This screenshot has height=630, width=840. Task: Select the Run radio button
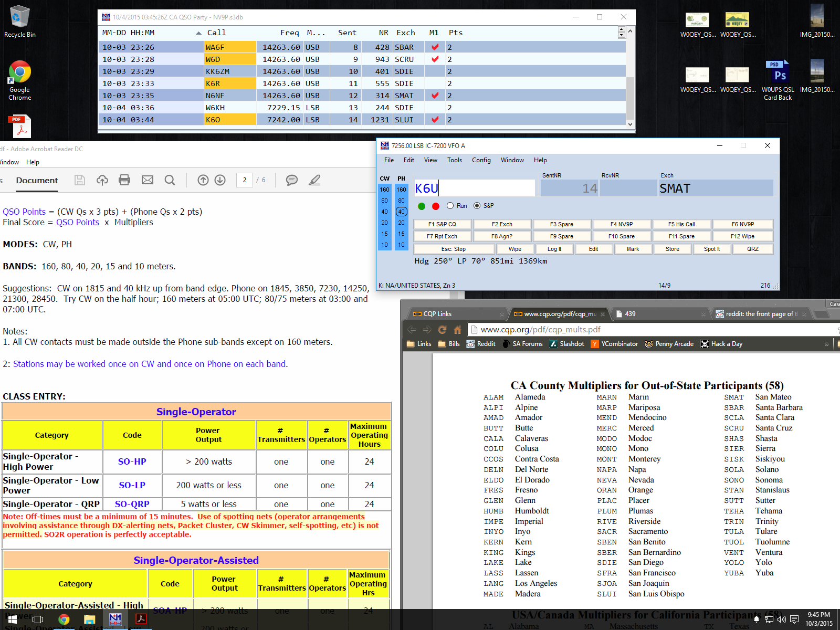coord(450,206)
